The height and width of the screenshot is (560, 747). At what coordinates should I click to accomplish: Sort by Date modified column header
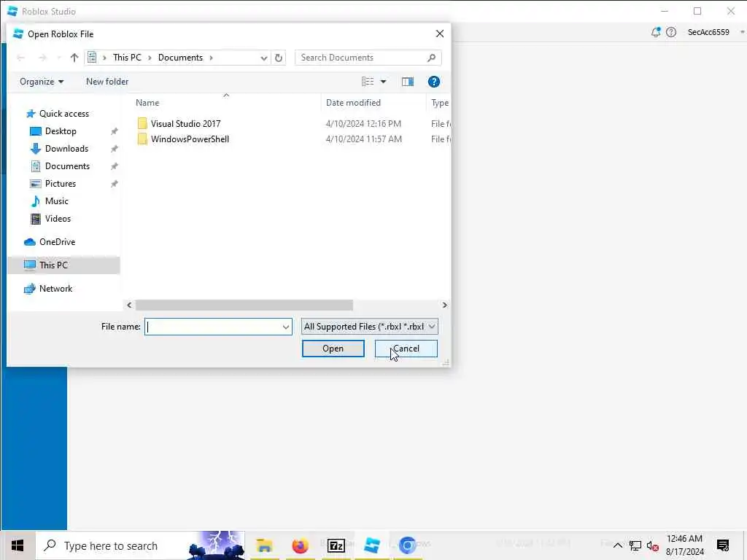click(353, 102)
